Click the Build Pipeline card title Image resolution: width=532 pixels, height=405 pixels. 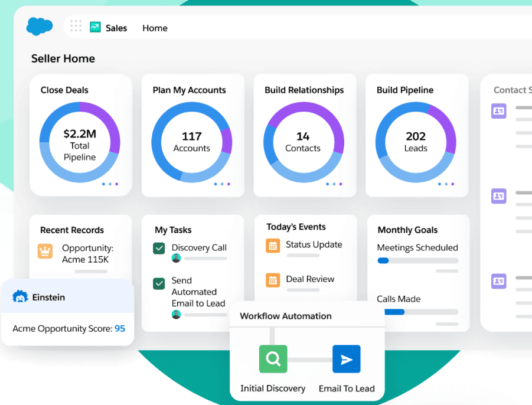(x=405, y=90)
